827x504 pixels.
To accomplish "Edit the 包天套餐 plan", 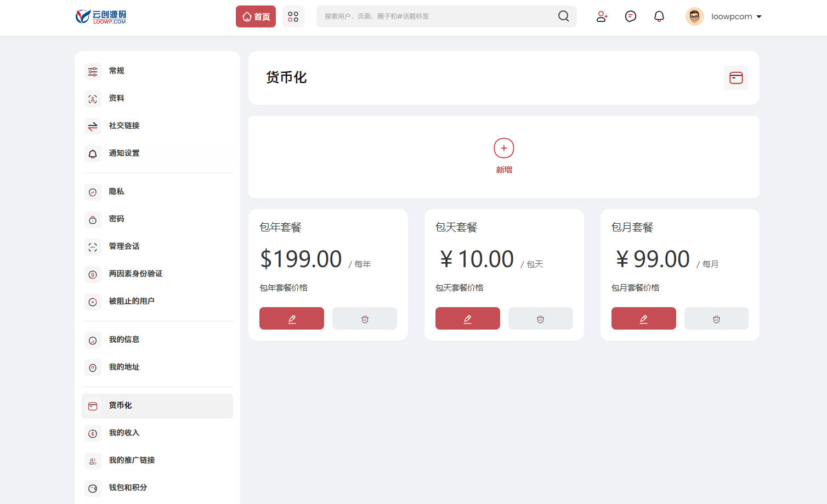I will point(468,319).
